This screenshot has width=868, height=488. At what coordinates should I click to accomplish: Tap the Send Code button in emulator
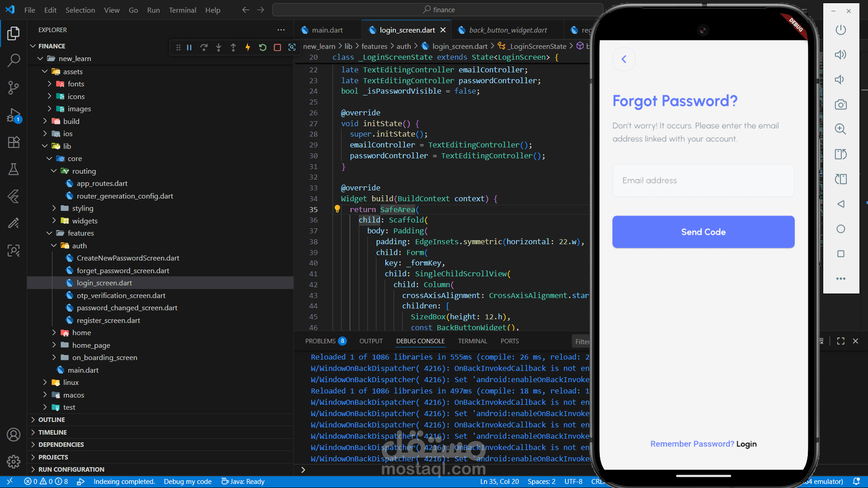tap(703, 232)
